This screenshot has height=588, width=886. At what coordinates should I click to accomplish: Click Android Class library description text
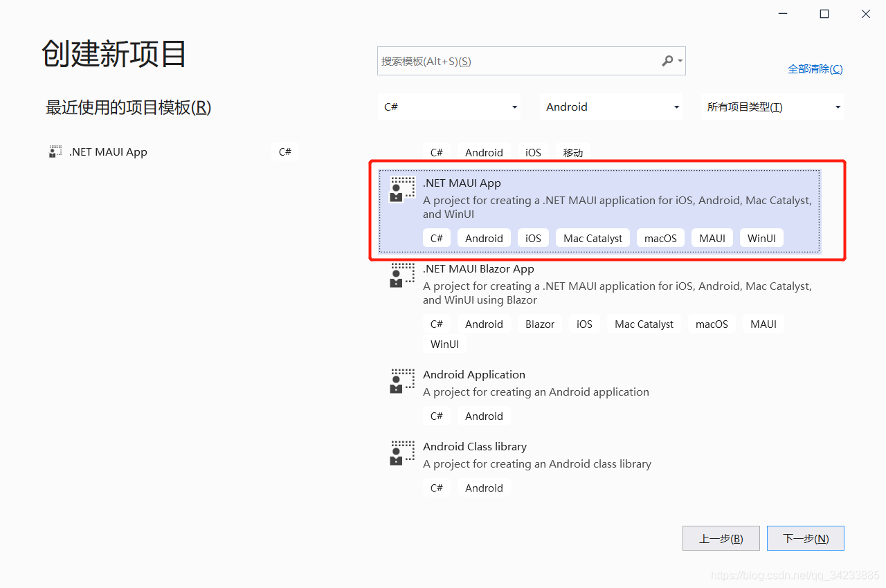(x=537, y=463)
